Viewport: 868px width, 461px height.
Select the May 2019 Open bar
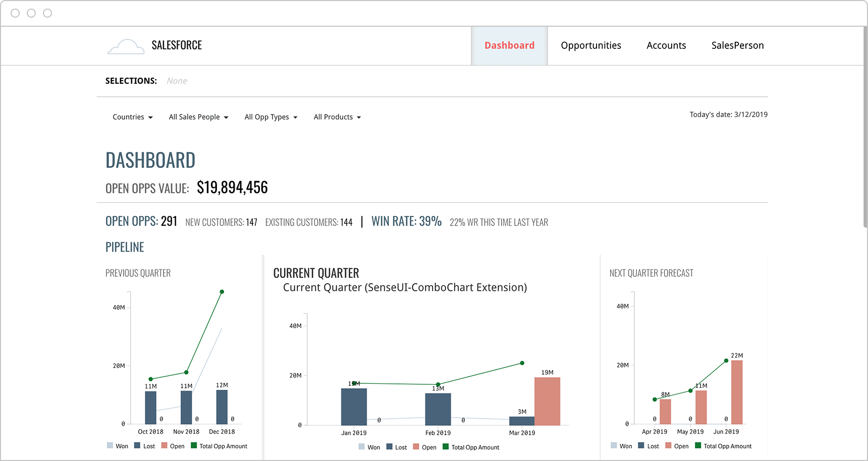701,408
